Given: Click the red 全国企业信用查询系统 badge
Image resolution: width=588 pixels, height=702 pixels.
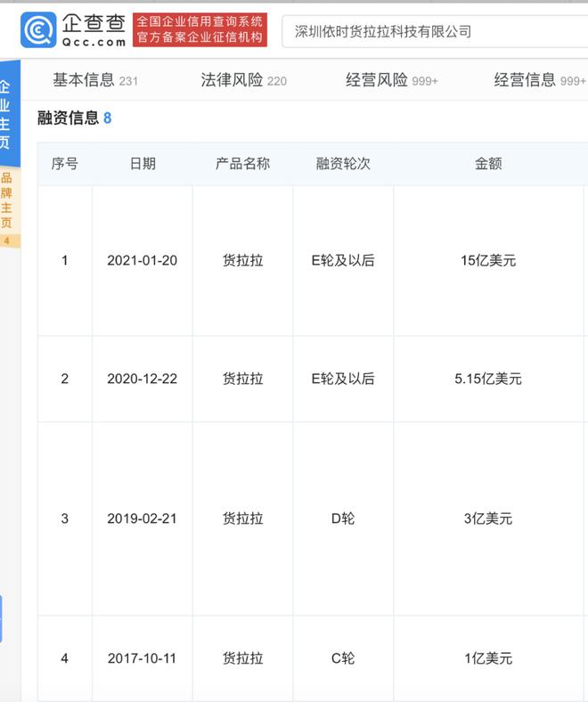Looking at the screenshot, I should (x=200, y=29).
